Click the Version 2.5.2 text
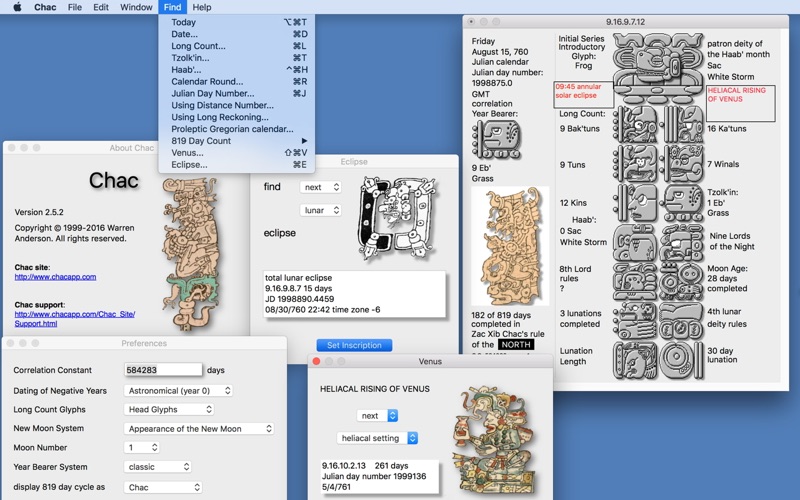Screen dimensions: 800x500 39,212
